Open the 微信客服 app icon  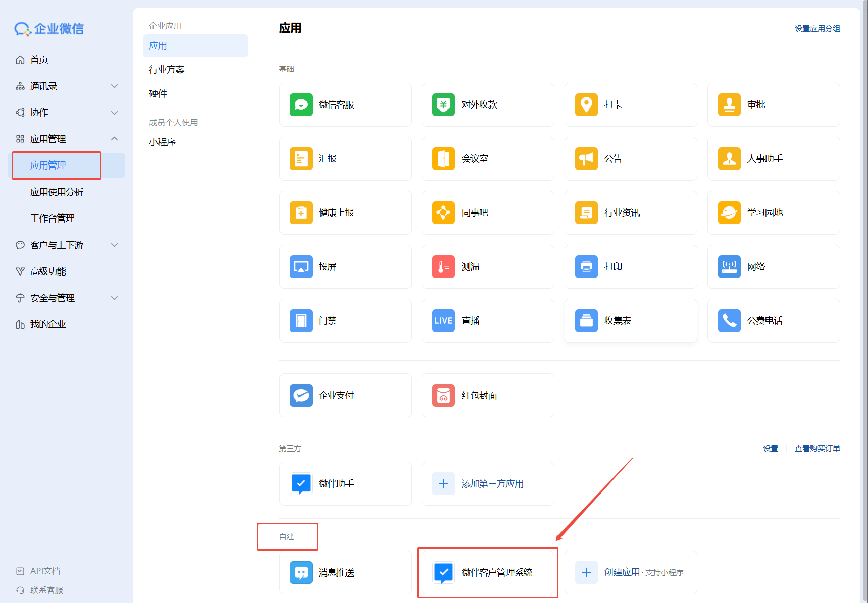(x=301, y=105)
